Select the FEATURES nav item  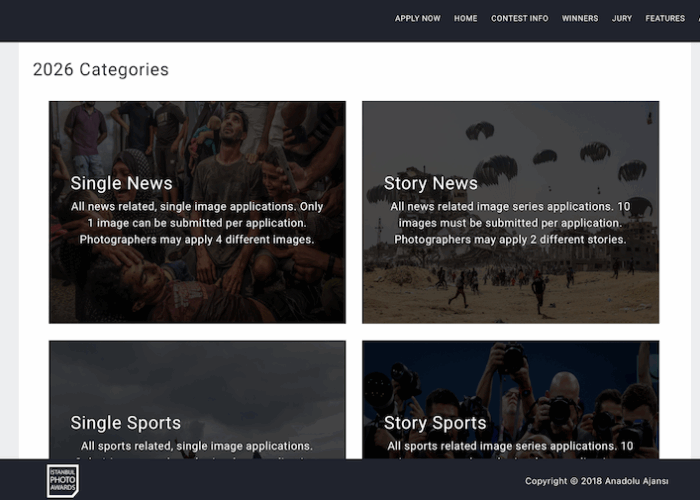665,18
